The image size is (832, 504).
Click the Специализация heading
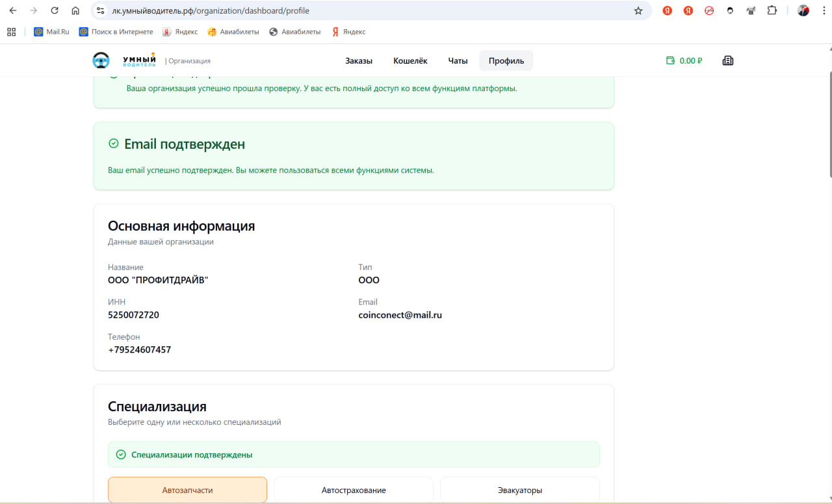pos(157,407)
